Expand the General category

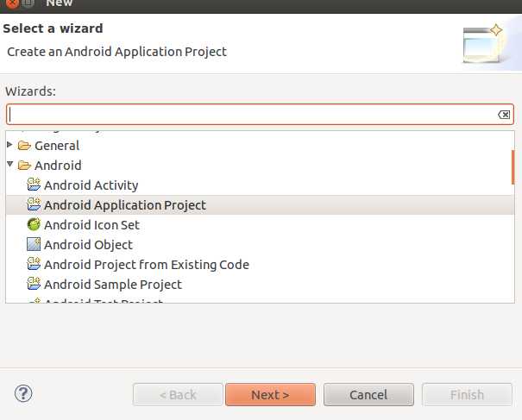[x=9, y=144]
